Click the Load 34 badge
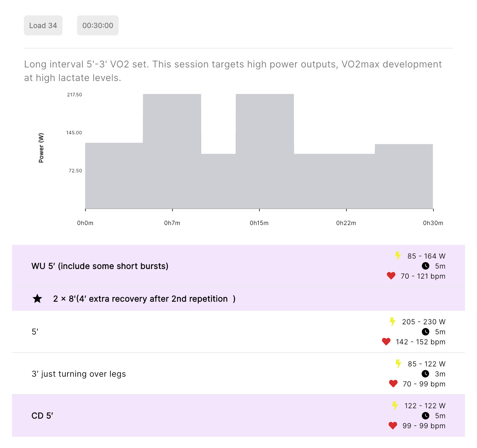The height and width of the screenshot is (448, 477). click(43, 26)
